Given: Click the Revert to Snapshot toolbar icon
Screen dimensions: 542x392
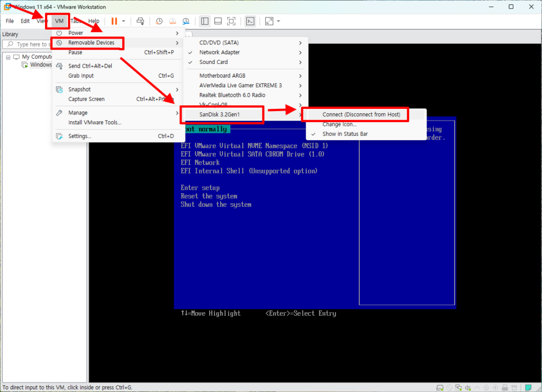Looking at the screenshot, I should pos(173,21).
